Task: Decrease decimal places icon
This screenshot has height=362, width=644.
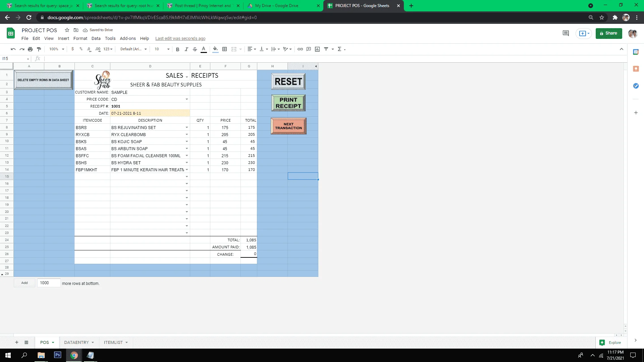Action: (x=89, y=49)
